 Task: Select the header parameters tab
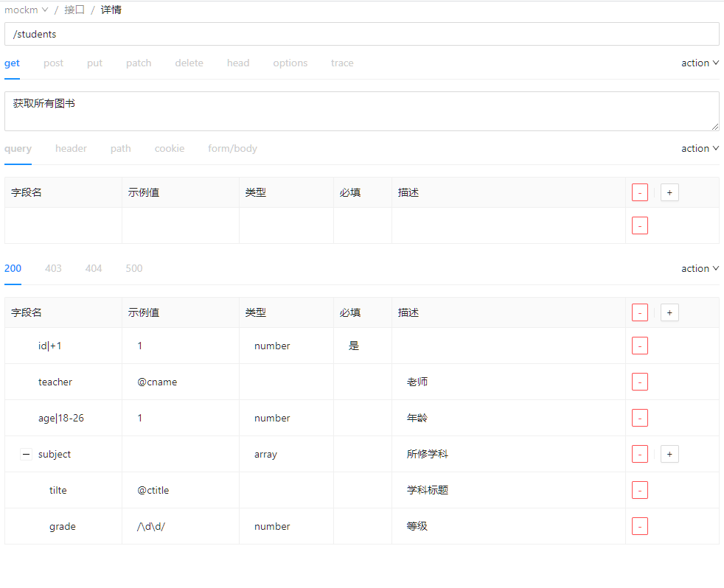[71, 149]
